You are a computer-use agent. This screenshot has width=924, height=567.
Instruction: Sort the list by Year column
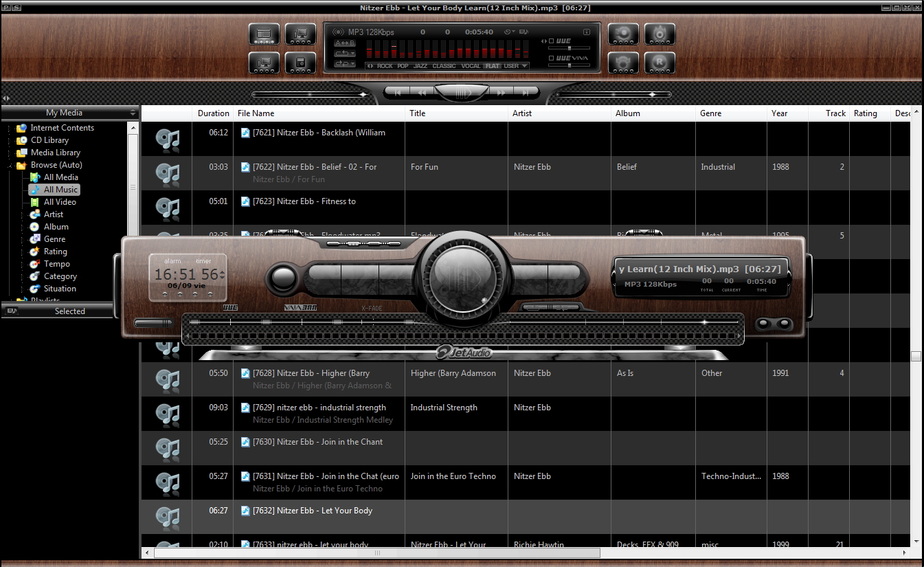pyautogui.click(x=787, y=113)
